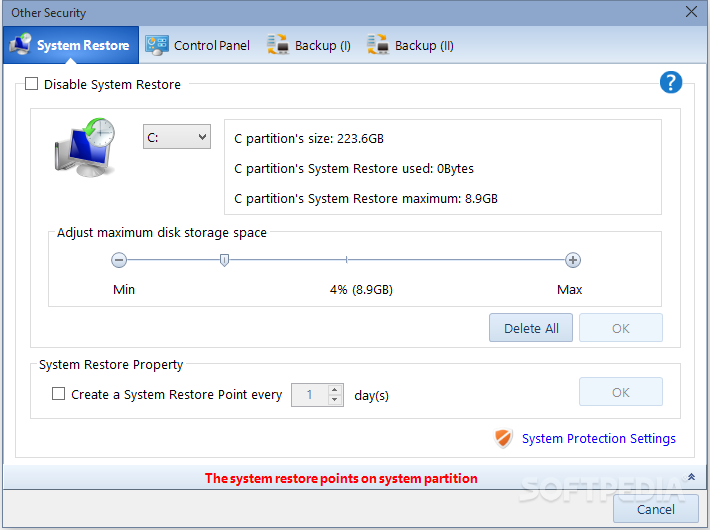Click the "Min" slider label
Screen dimensions: 710x530
coord(124,289)
